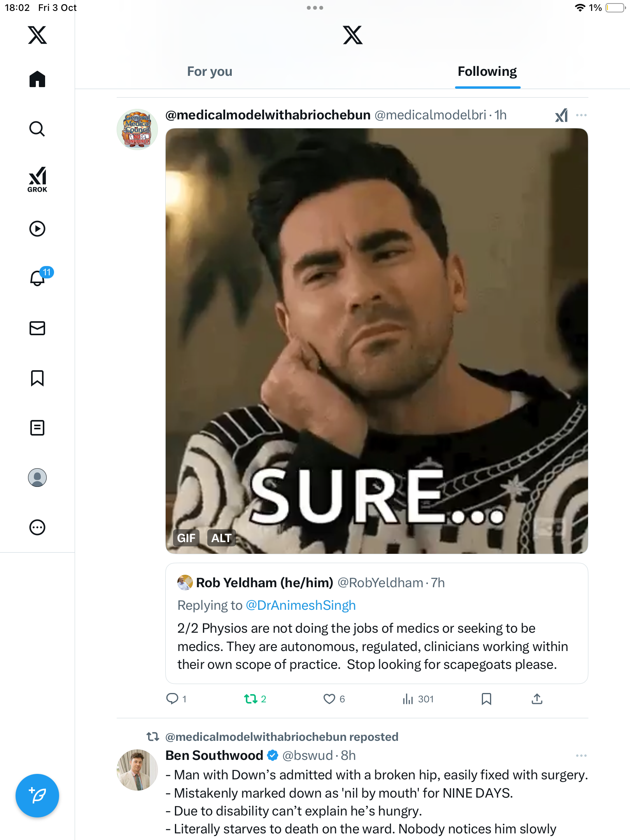Image resolution: width=630 pixels, height=840 pixels.
Task: Open the Lists icon in sidebar
Action: pos(37,428)
